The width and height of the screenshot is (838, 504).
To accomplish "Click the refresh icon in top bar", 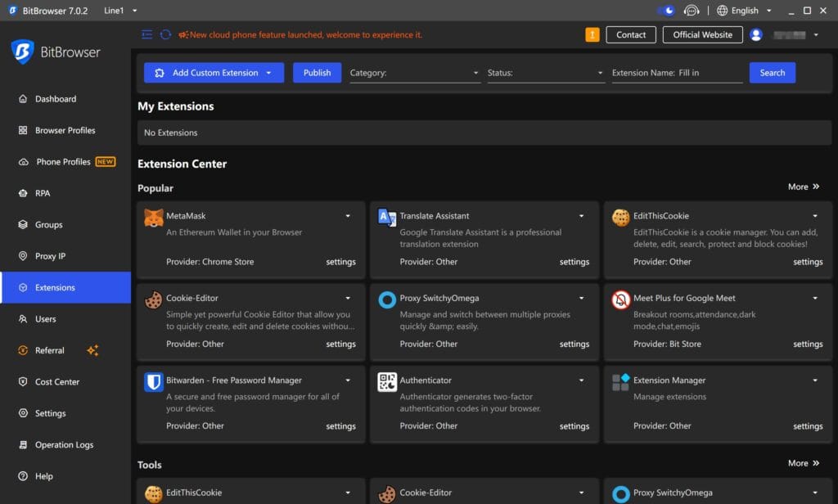I will point(165,34).
